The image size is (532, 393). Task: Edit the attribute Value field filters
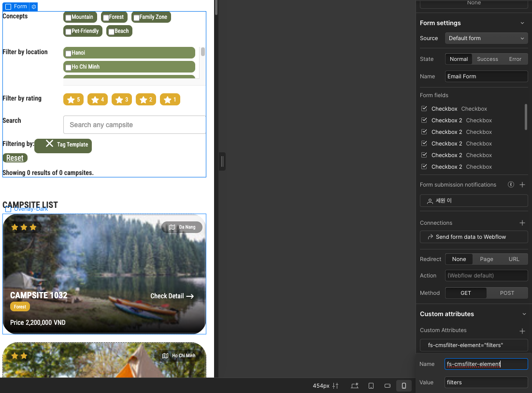pyautogui.click(x=486, y=382)
